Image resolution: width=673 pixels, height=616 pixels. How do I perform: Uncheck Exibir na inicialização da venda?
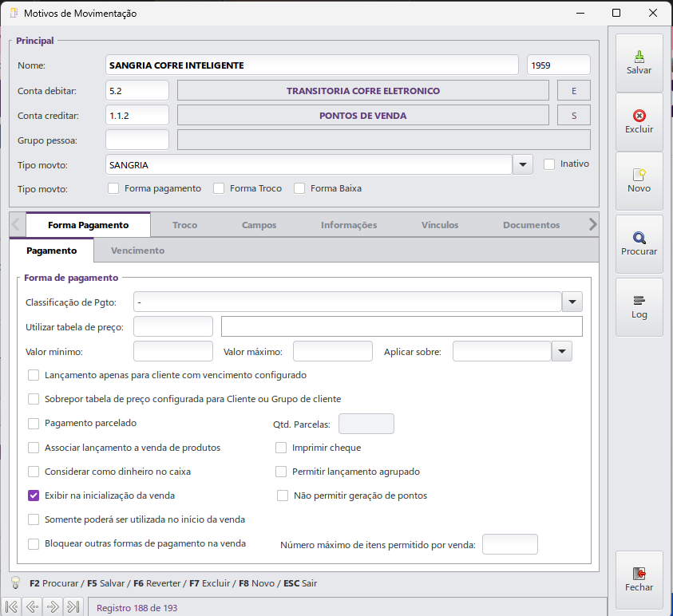(34, 496)
